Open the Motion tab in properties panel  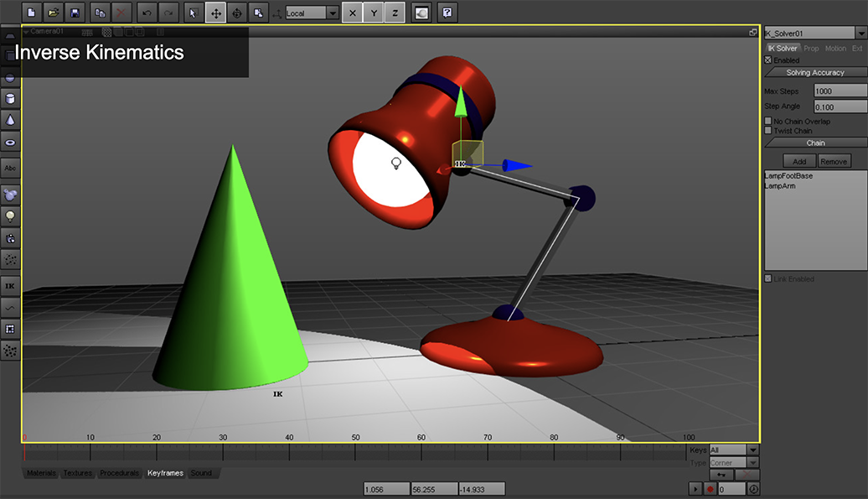835,49
